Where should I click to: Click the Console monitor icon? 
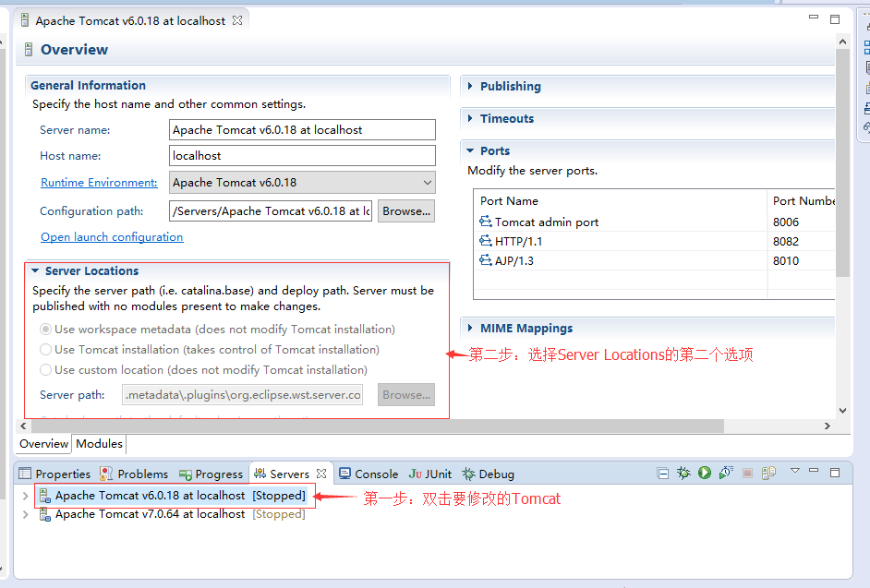[x=344, y=474]
